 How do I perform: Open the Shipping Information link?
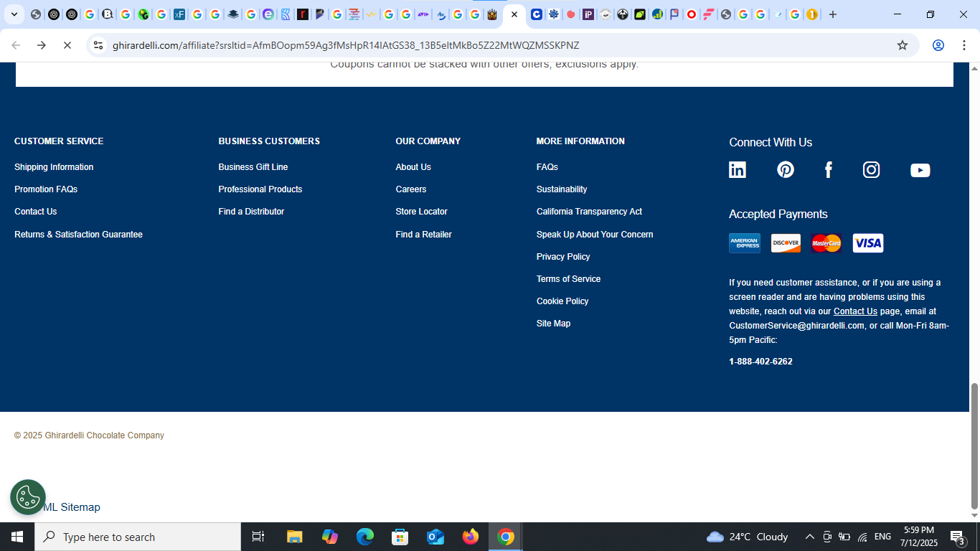click(x=54, y=167)
